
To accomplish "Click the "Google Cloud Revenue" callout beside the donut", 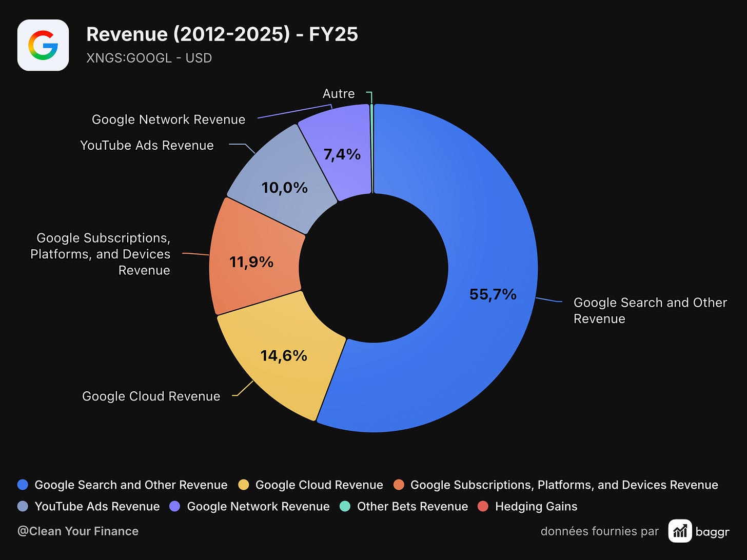I will pos(151,396).
